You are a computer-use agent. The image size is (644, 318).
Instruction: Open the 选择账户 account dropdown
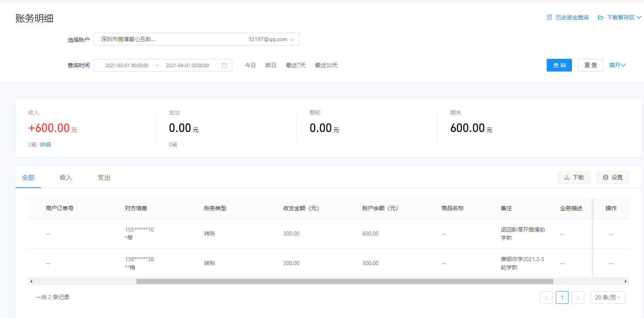pyautogui.click(x=196, y=39)
